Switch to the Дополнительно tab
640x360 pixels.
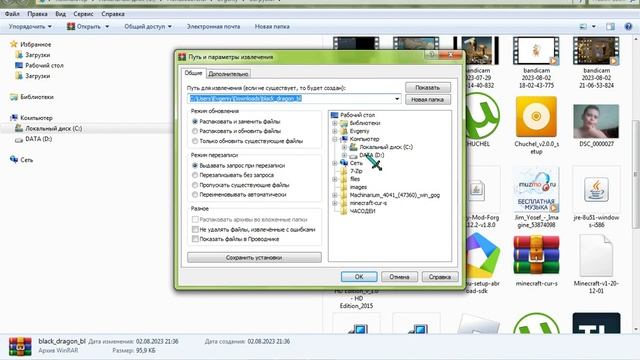(x=228, y=74)
